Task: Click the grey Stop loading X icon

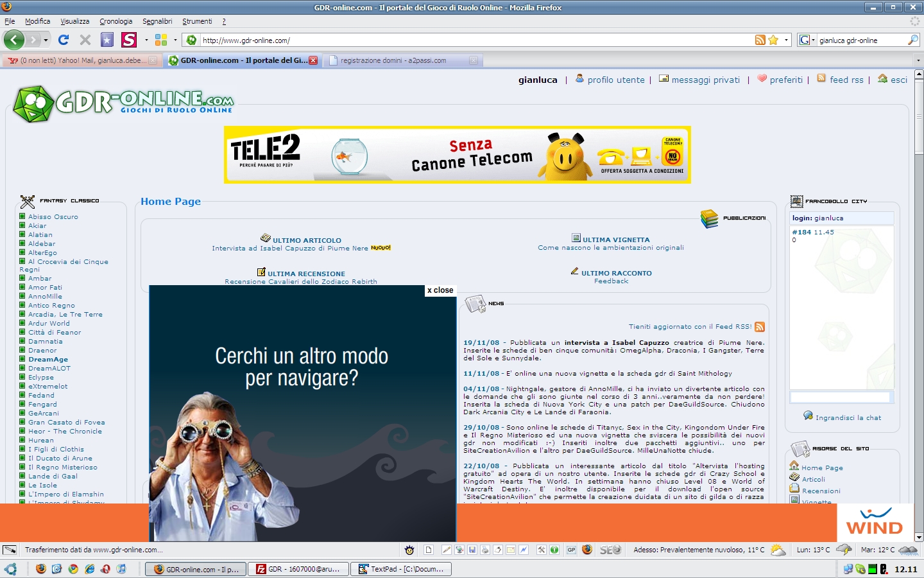Action: (85, 40)
